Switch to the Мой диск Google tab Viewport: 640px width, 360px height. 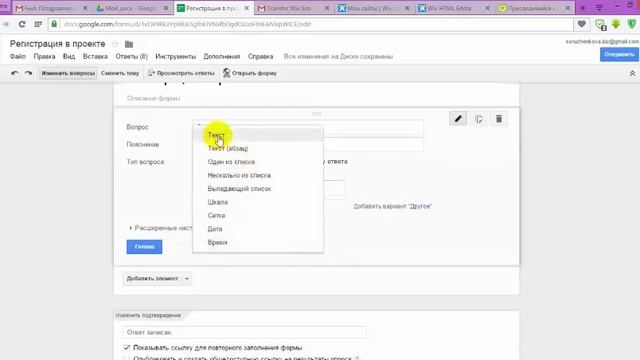pos(132,8)
